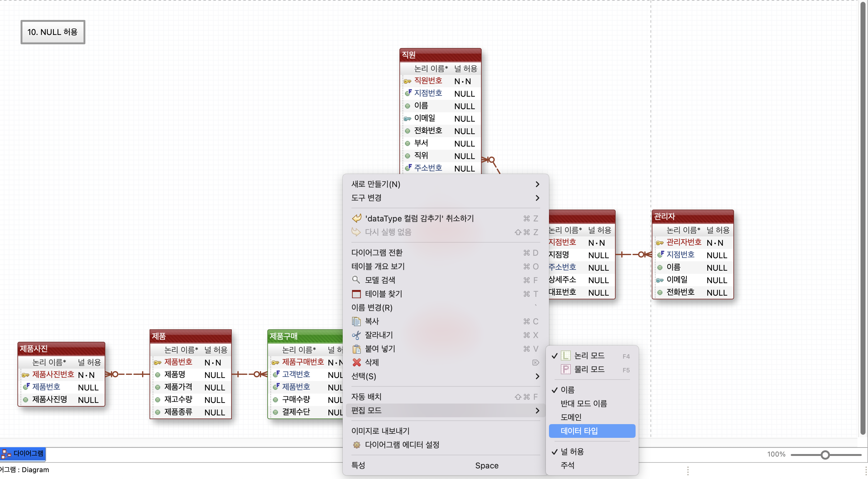
Task: Toggle the 이름 display option
Action: (592, 390)
